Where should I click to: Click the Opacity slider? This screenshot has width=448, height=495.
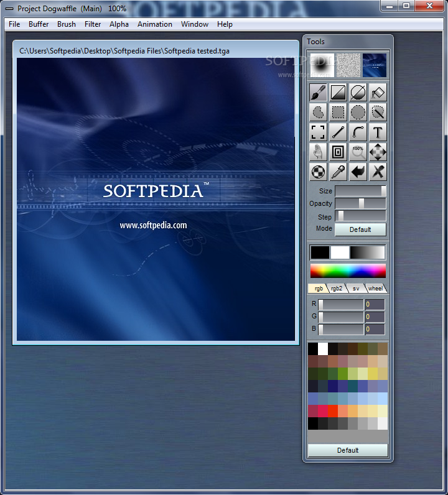pos(360,203)
